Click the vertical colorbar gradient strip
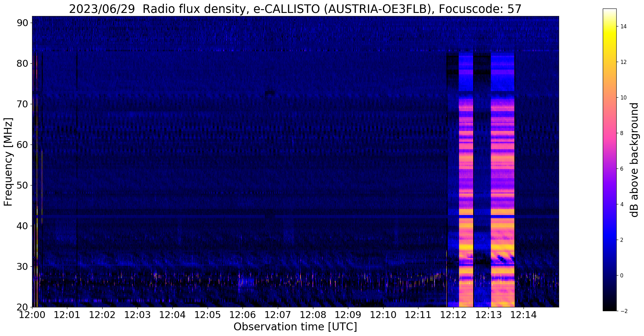644x336 pixels. [x=610, y=160]
